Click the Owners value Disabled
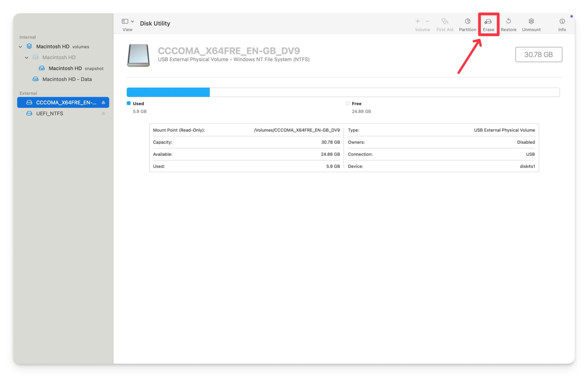The height and width of the screenshot is (377, 588). coord(526,142)
